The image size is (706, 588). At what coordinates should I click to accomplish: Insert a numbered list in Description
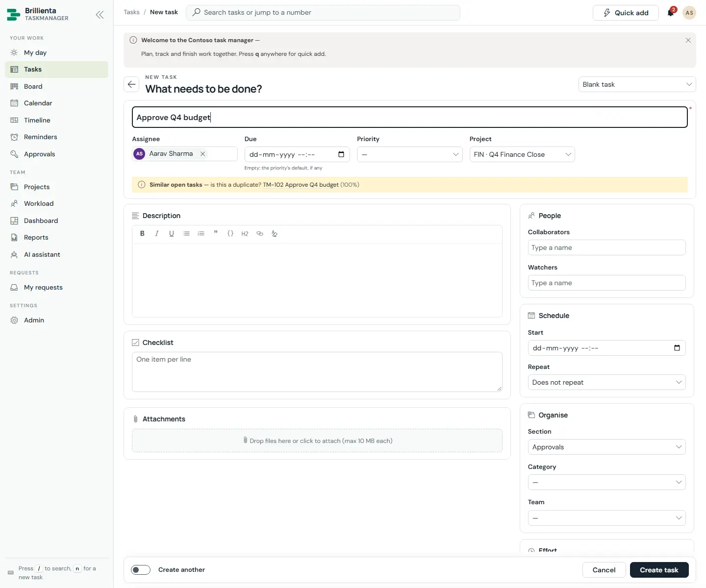pyautogui.click(x=201, y=234)
